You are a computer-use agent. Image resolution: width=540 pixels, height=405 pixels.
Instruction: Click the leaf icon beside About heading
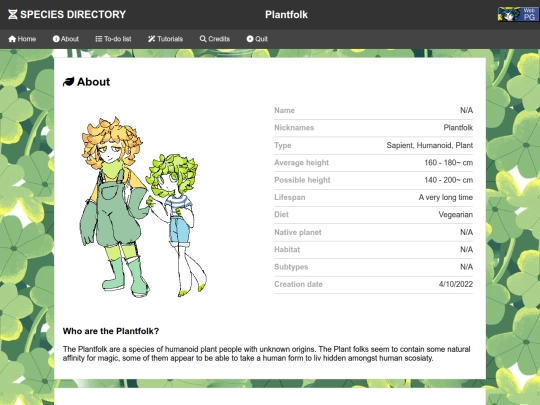point(69,82)
